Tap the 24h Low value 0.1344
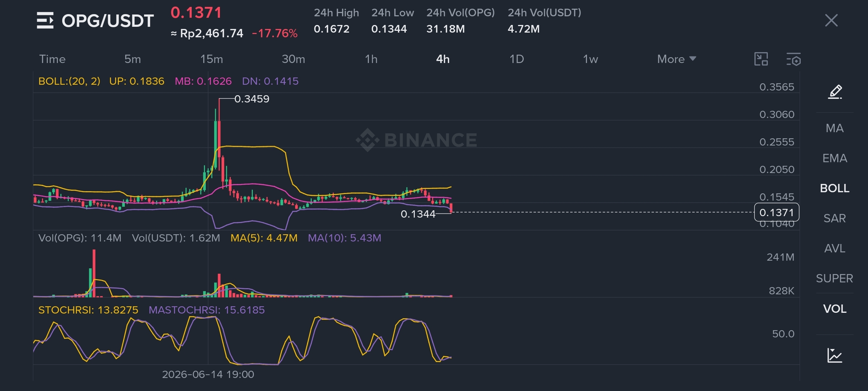The width and height of the screenshot is (868, 391). [x=389, y=29]
